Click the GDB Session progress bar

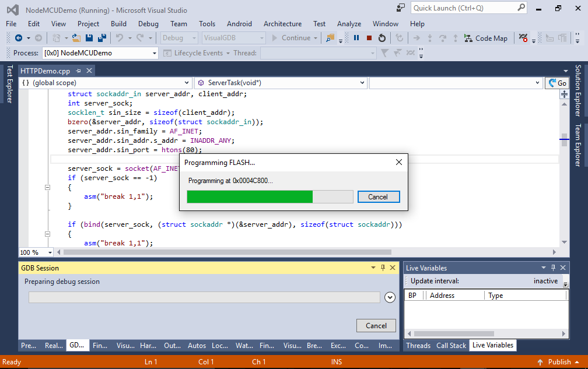(204, 297)
